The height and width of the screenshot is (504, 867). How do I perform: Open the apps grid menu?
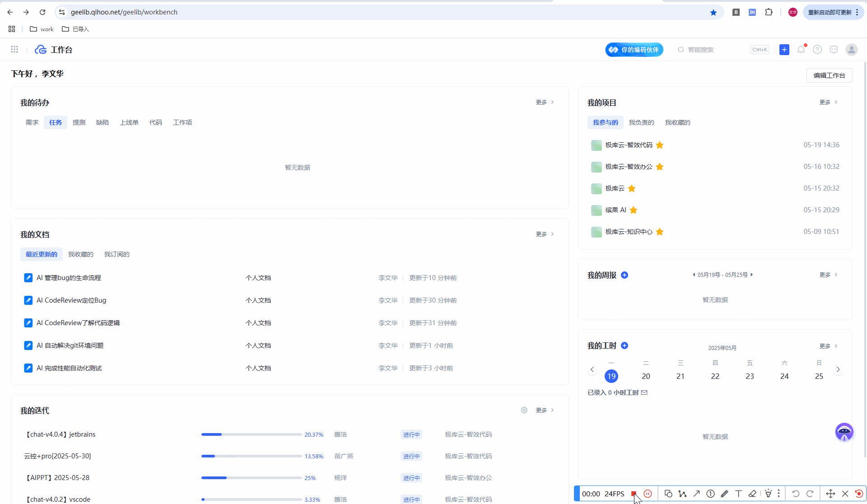(x=14, y=50)
